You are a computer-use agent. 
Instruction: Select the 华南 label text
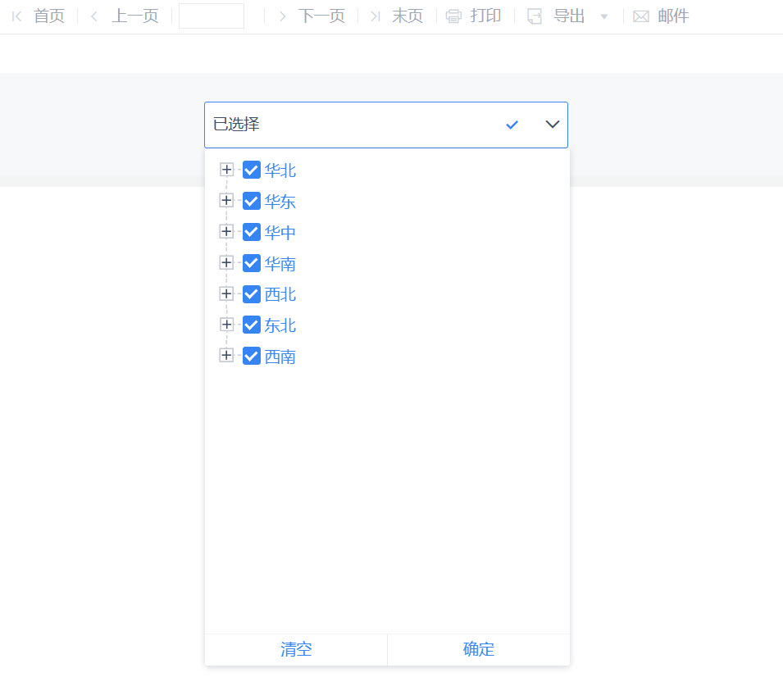coord(280,263)
